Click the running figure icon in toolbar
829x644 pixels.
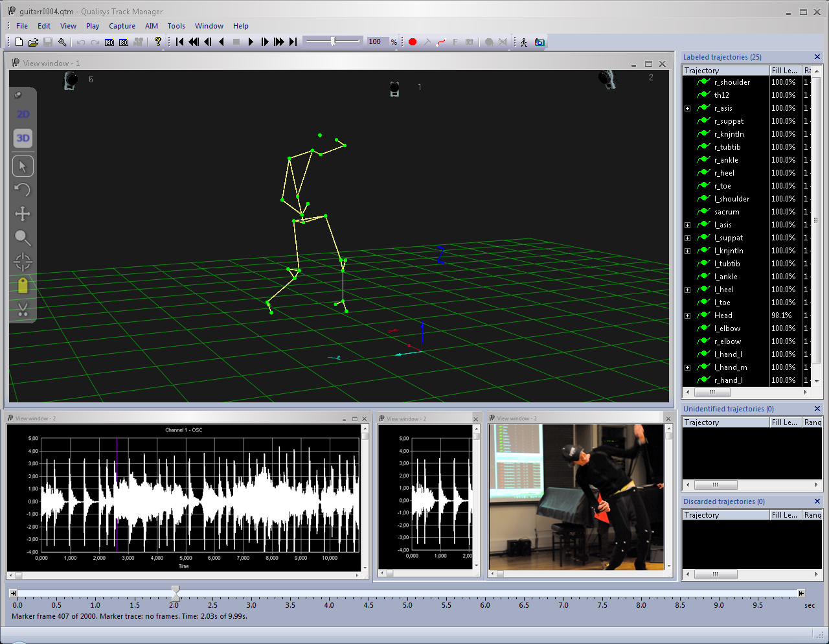[524, 42]
